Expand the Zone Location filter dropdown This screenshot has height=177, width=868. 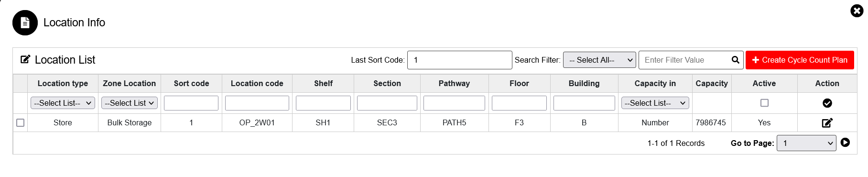[x=130, y=103]
